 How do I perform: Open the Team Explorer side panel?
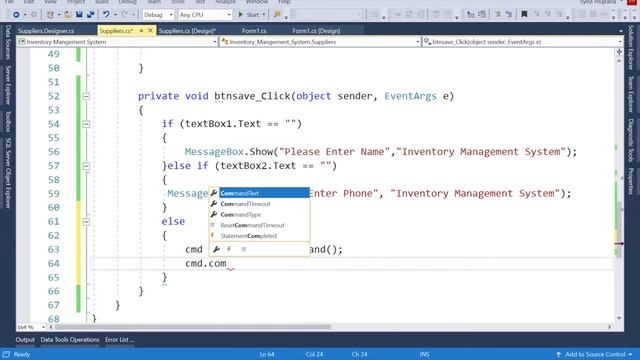point(631,94)
